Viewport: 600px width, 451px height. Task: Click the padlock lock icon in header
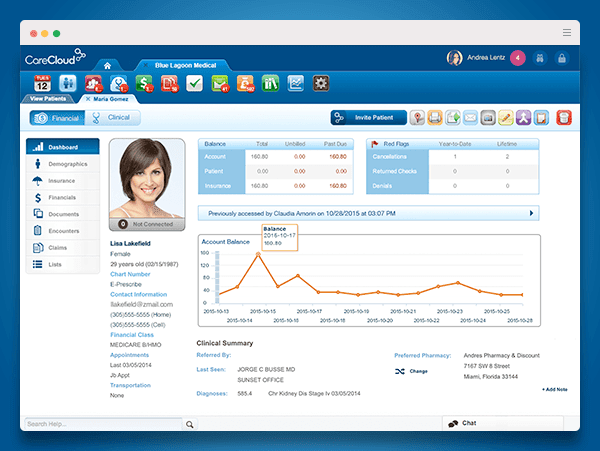(x=562, y=58)
